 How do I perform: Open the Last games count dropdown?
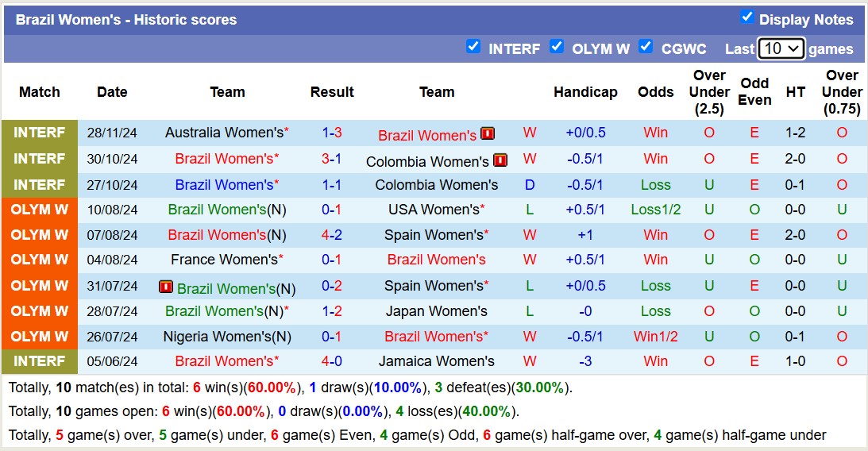pyautogui.click(x=781, y=48)
